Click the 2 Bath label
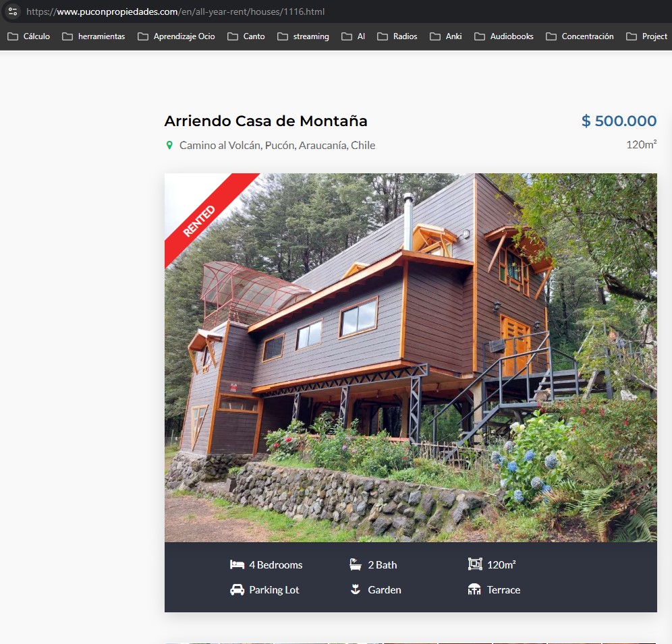This screenshot has height=644, width=672. pos(383,564)
